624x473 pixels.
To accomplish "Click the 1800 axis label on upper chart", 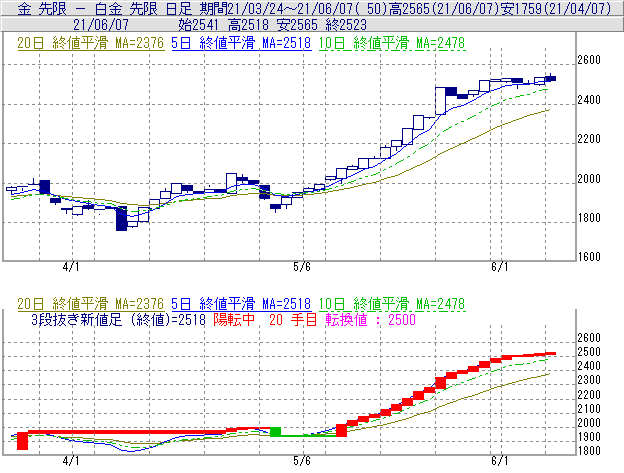I will coord(589,218).
